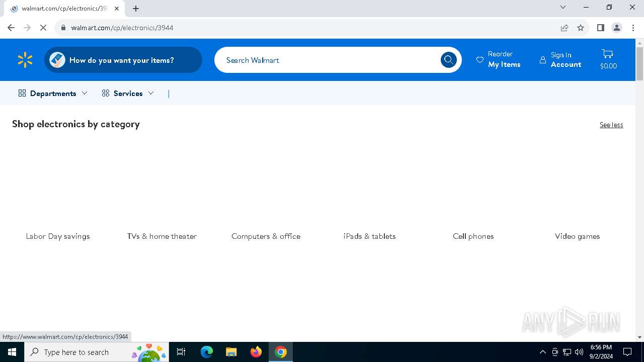644x362 pixels.
Task: Open network settings in tray
Action: tap(567, 352)
